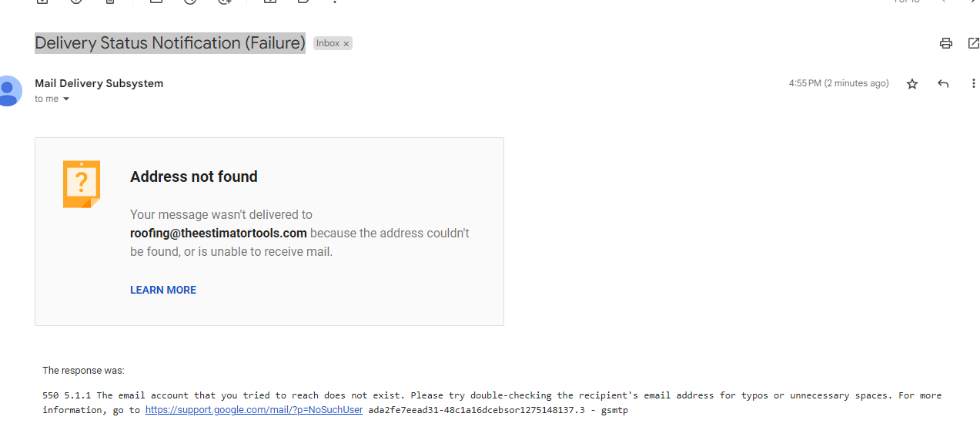Click the Mail Delivery Subsystem sender name
Screen dimensions: 980x447
tap(99, 83)
